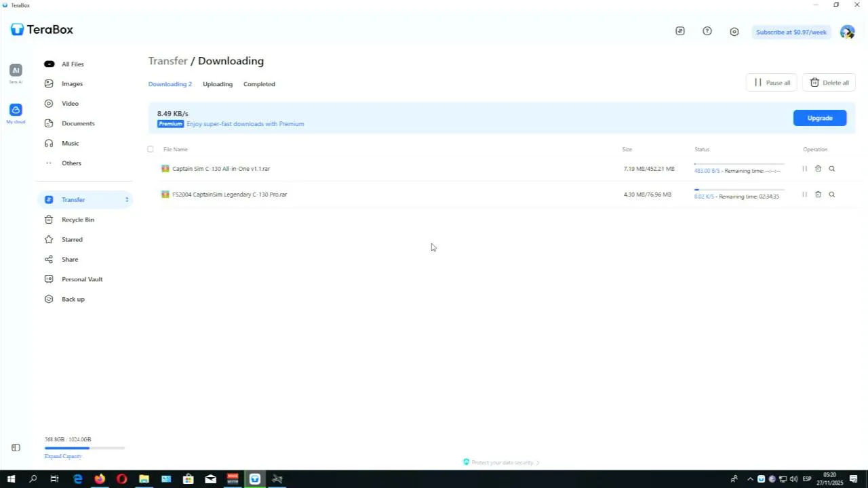
Task: Pause all downloads
Action: click(772, 83)
